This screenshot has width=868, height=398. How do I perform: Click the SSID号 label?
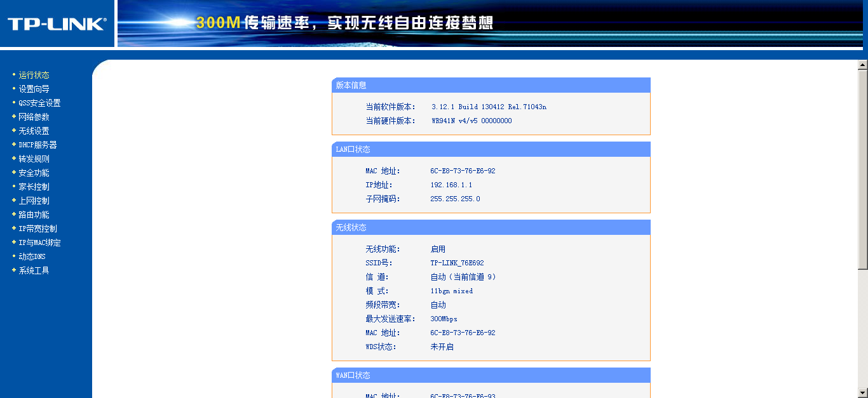tap(379, 263)
